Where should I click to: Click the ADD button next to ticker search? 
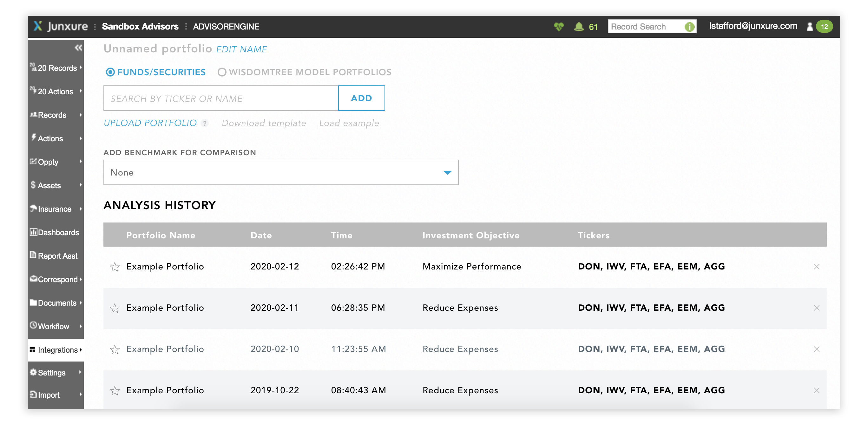click(x=361, y=98)
